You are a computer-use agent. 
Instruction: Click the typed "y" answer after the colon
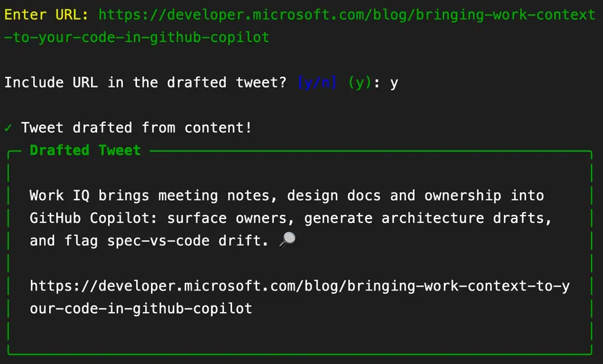point(394,83)
